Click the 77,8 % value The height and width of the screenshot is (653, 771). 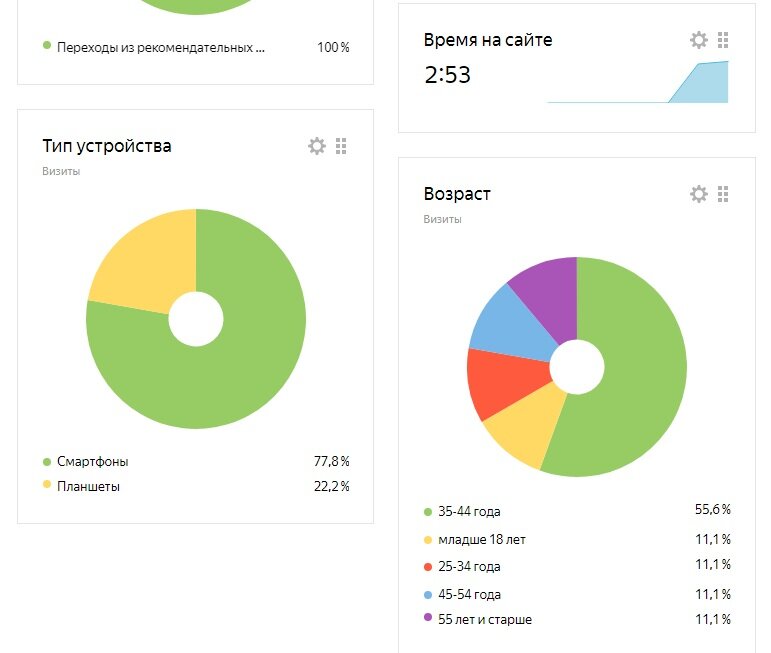(331, 461)
